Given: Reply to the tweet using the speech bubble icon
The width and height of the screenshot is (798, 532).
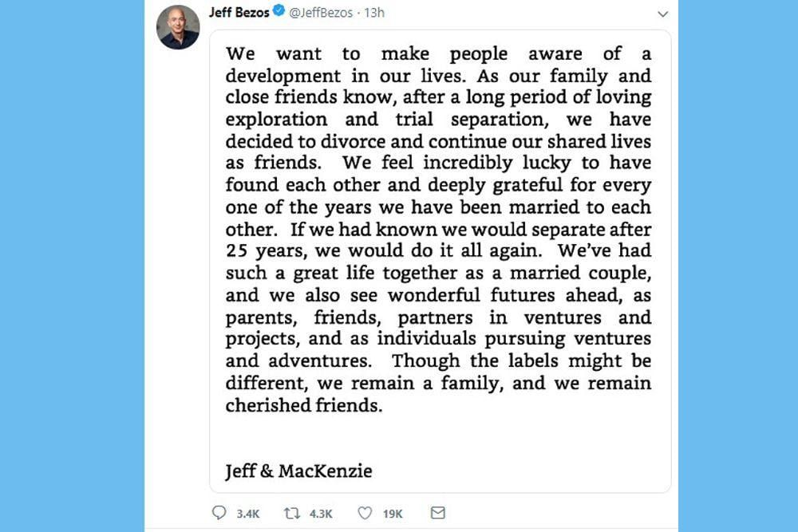Looking at the screenshot, I should tap(219, 513).
